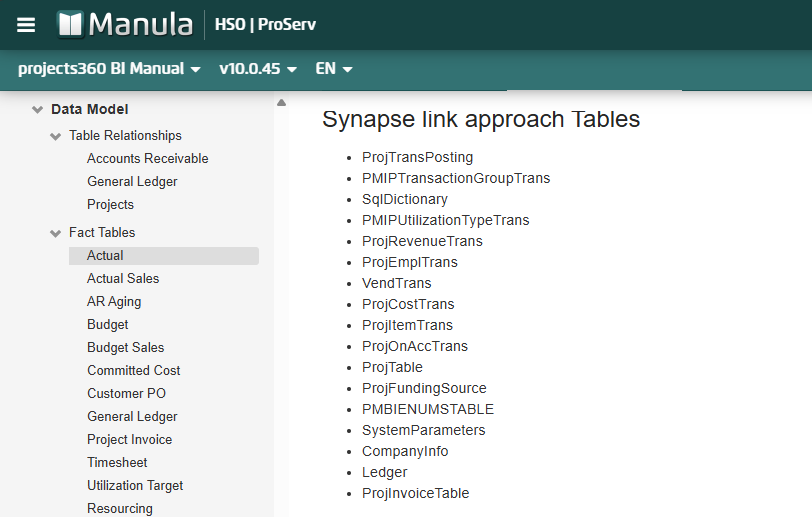Go to the AR Aging page
Screen dimensions: 812x517
click(114, 301)
